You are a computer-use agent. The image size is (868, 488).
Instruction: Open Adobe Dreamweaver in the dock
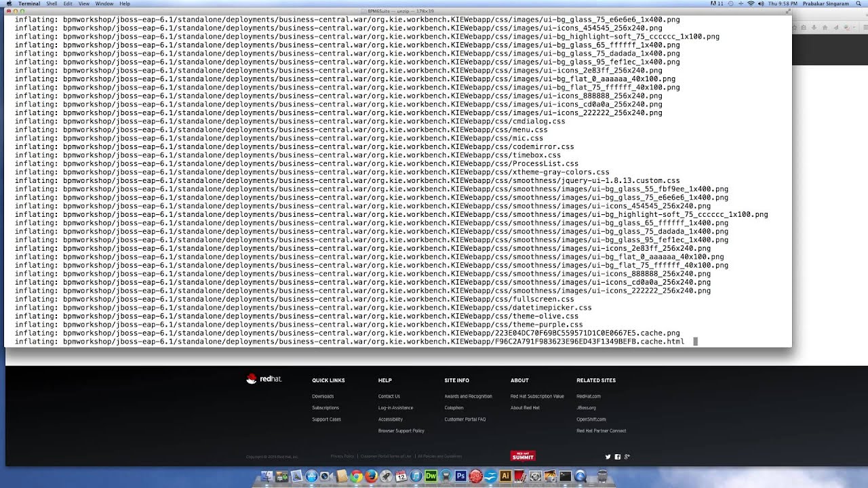coord(431,476)
